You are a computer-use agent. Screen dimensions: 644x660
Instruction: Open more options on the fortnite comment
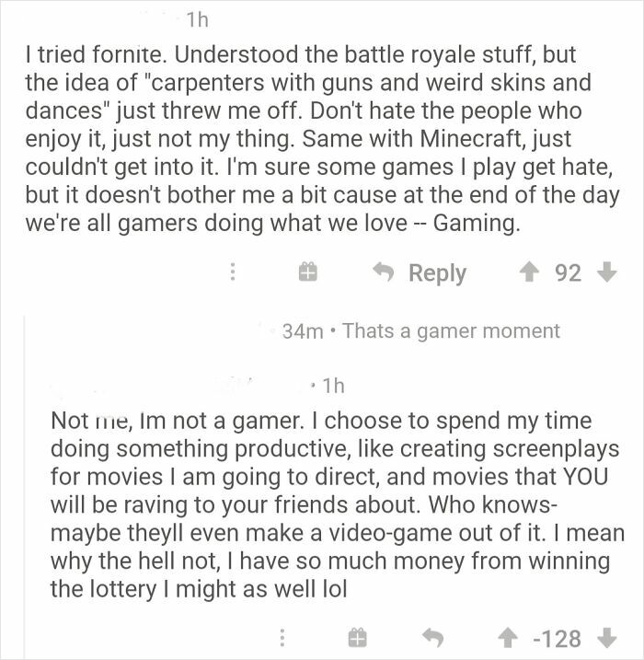pos(233,272)
